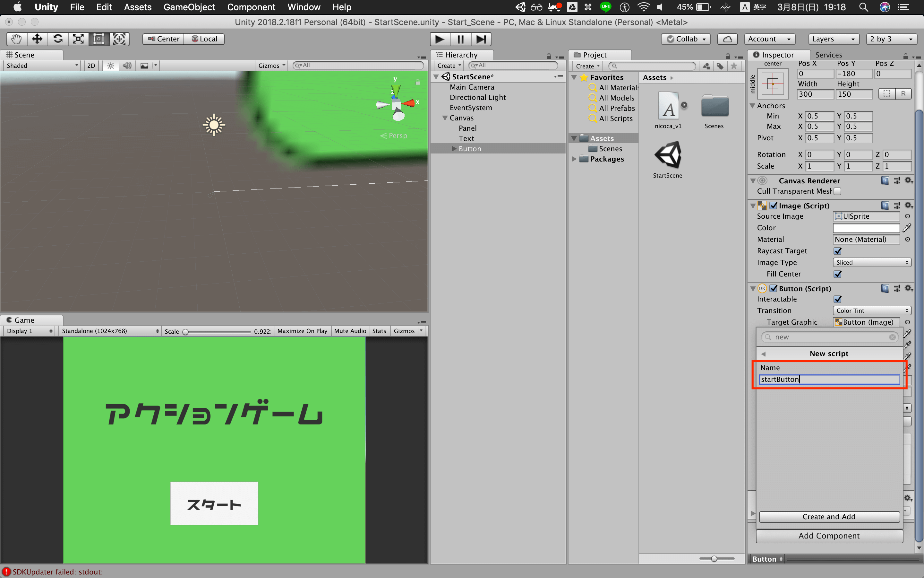924x578 pixels.
Task: Open 2 by 3 layout dropdown
Action: coord(892,39)
